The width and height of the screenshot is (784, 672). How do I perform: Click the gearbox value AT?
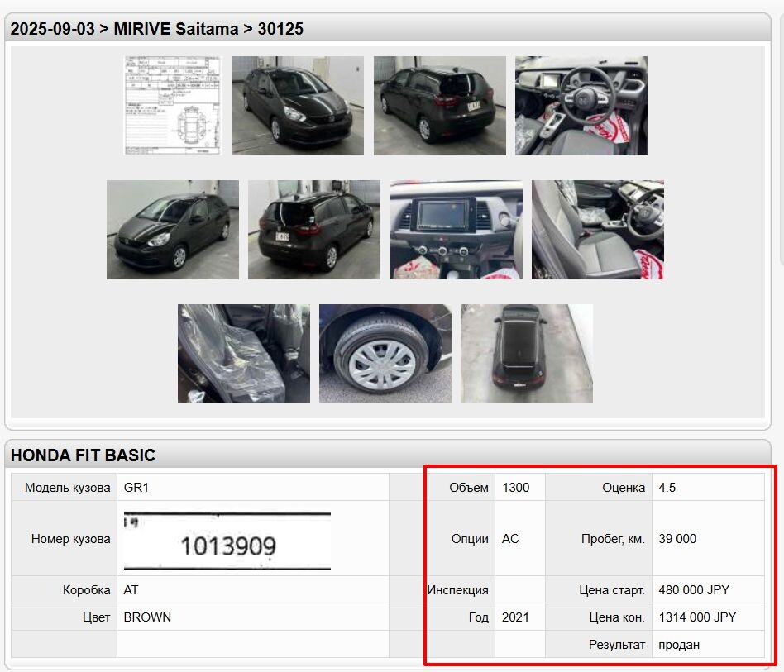[x=131, y=590]
